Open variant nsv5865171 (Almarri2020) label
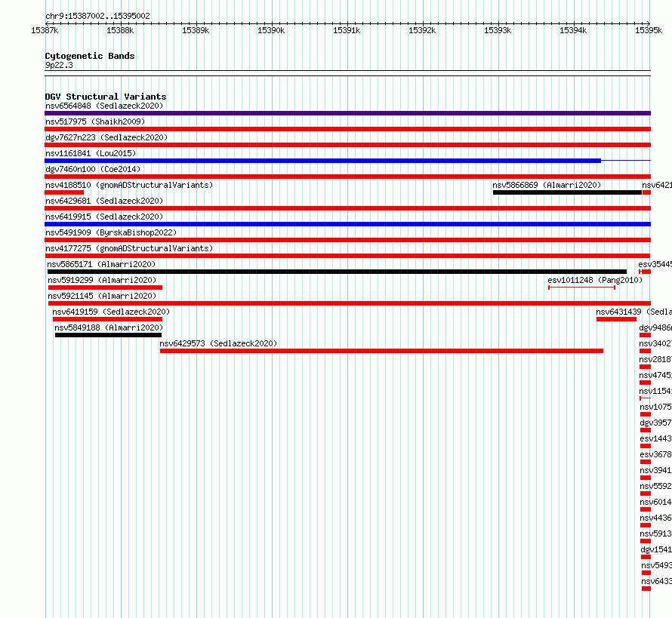Image resolution: width=672 pixels, height=618 pixels. click(101, 264)
